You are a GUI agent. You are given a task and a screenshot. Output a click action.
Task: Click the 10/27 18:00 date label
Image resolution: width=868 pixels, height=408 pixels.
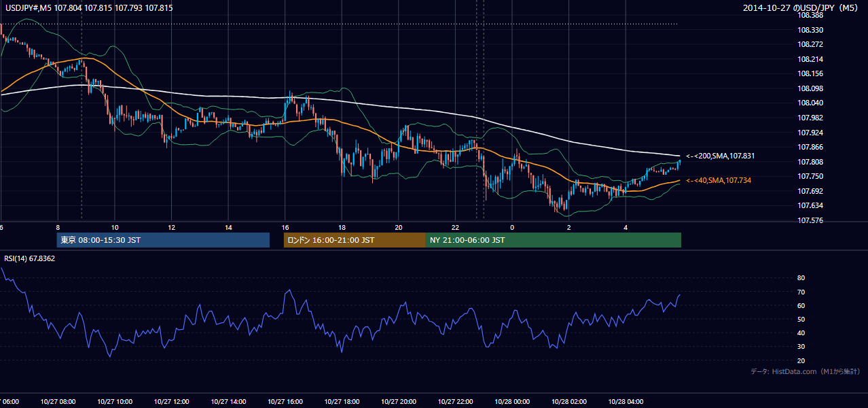[342, 402]
